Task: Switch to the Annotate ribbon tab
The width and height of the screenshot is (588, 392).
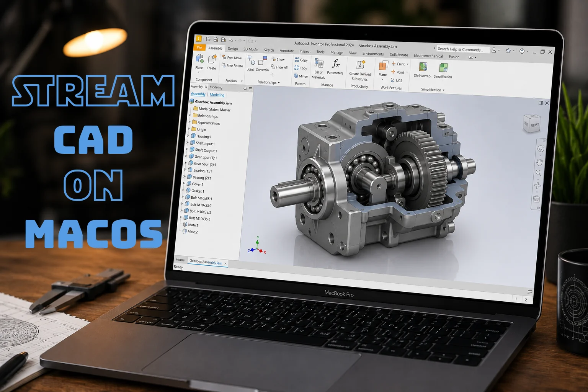Action: 287,51
